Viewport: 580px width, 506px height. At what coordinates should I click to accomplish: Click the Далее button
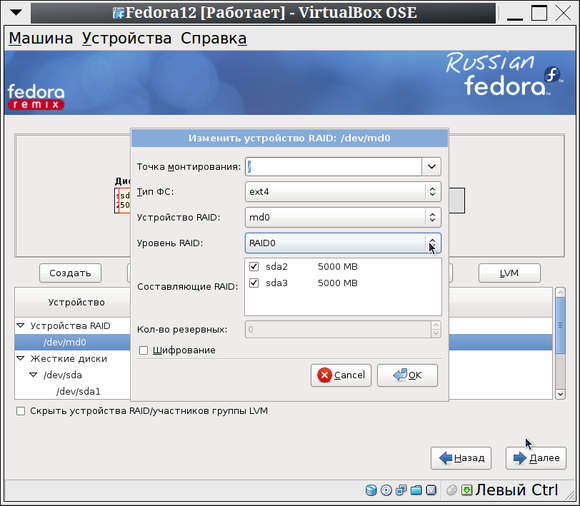[x=536, y=458]
